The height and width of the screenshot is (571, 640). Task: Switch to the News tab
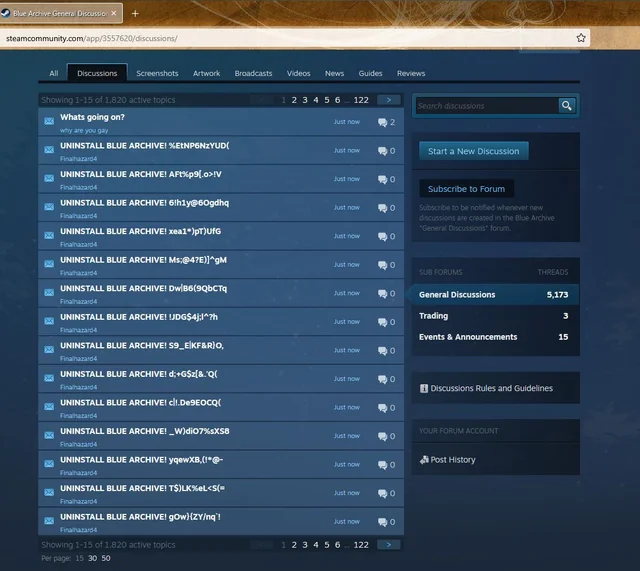tap(334, 73)
